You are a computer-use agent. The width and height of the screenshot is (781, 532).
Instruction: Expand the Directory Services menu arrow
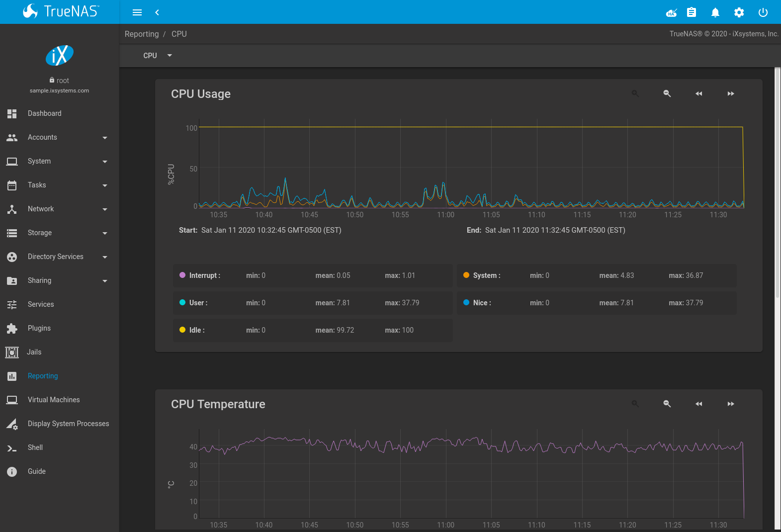(x=105, y=257)
